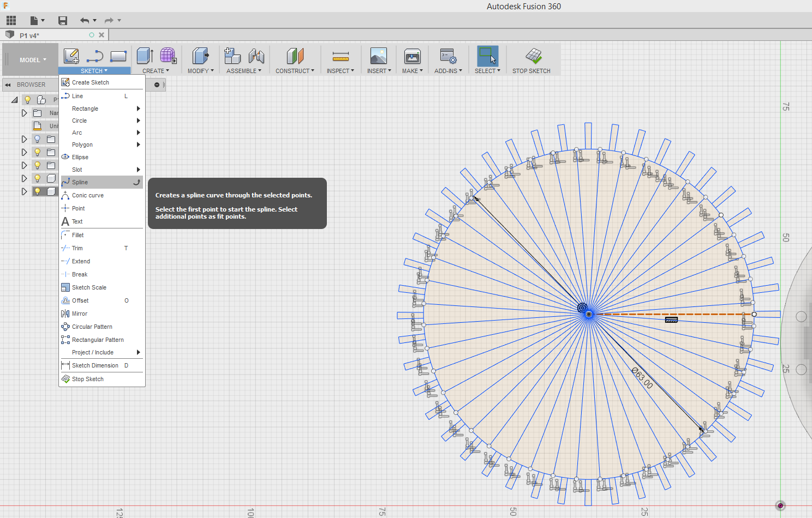Choose Sketch Dimension menu item
This screenshot has height=518, width=812.
[x=102, y=365]
